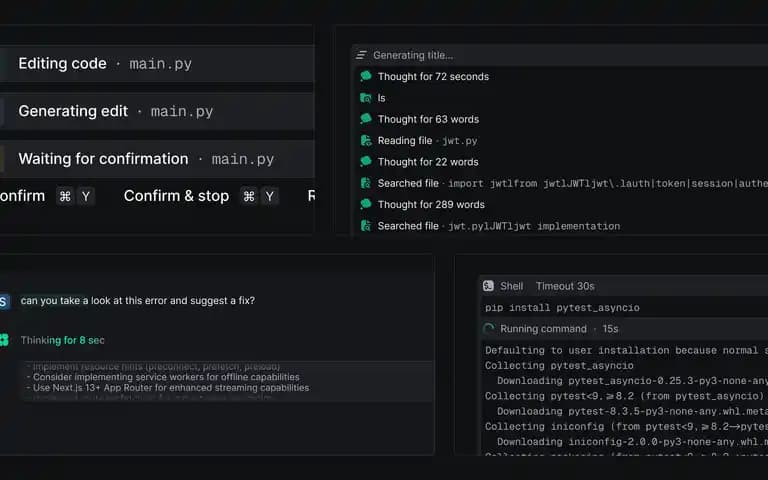Click the Downloading pytest_asyncio-0.25.3 line
Screen dimensions: 768x480
pyautogui.click(x=632, y=381)
